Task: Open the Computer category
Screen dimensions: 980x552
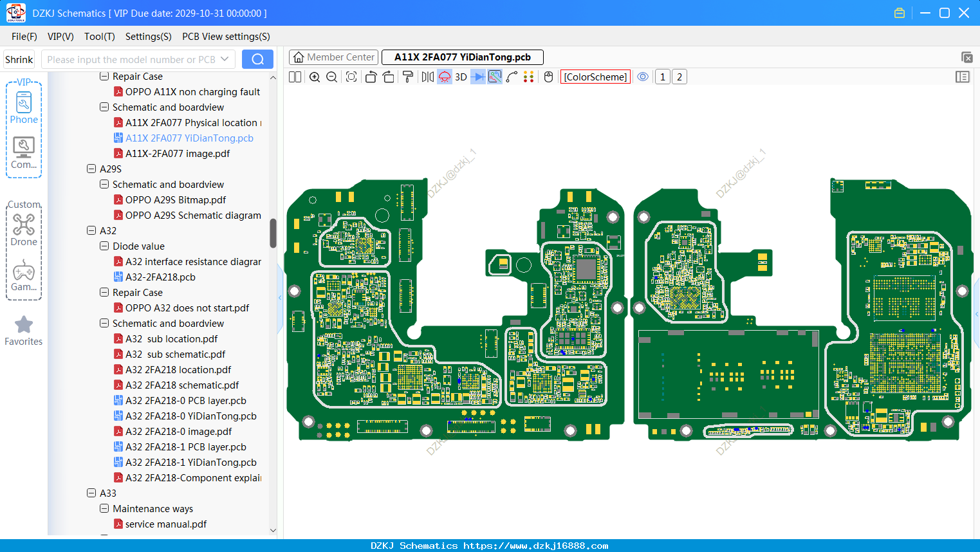Action: (24, 153)
